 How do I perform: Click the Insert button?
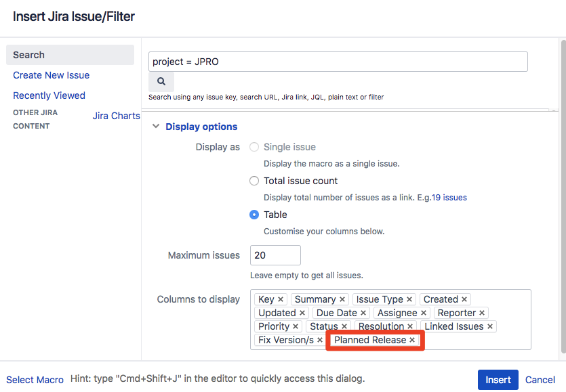[498, 380]
